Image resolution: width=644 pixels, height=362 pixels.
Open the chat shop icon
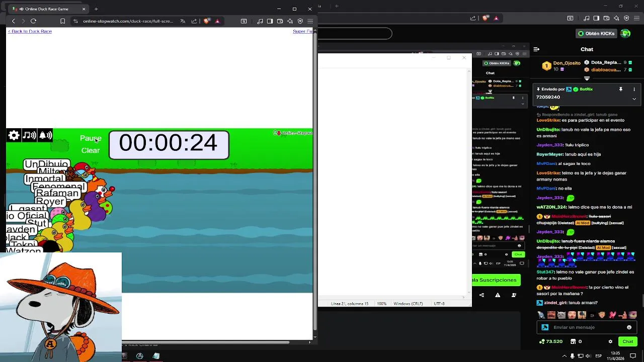pyautogui.click(x=574, y=341)
